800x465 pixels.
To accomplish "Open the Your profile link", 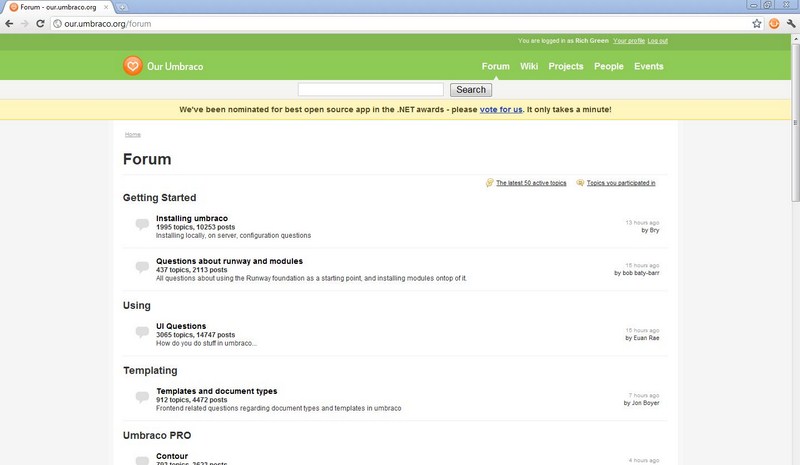I will [x=629, y=41].
